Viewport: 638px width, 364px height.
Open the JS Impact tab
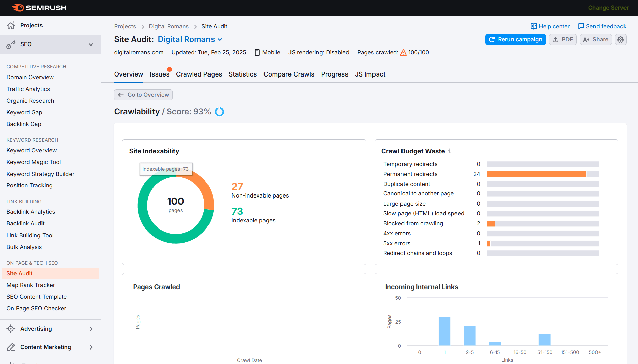point(370,74)
